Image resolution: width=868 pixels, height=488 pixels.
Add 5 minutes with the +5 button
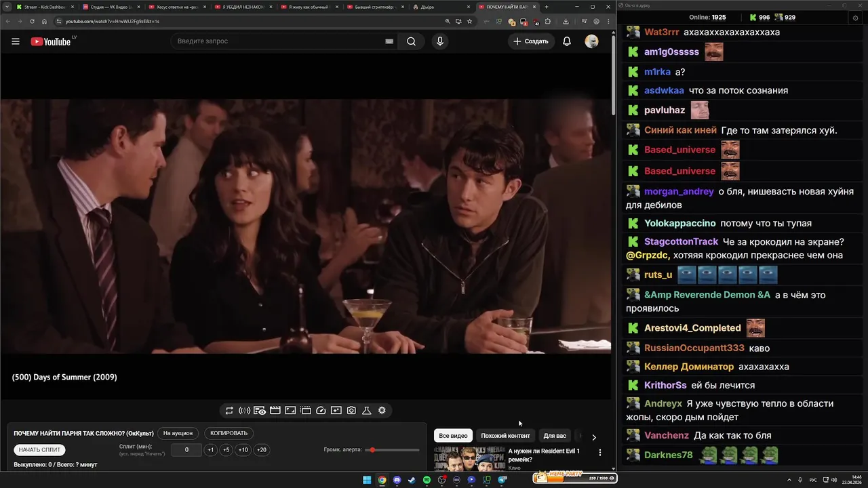[226, 450]
